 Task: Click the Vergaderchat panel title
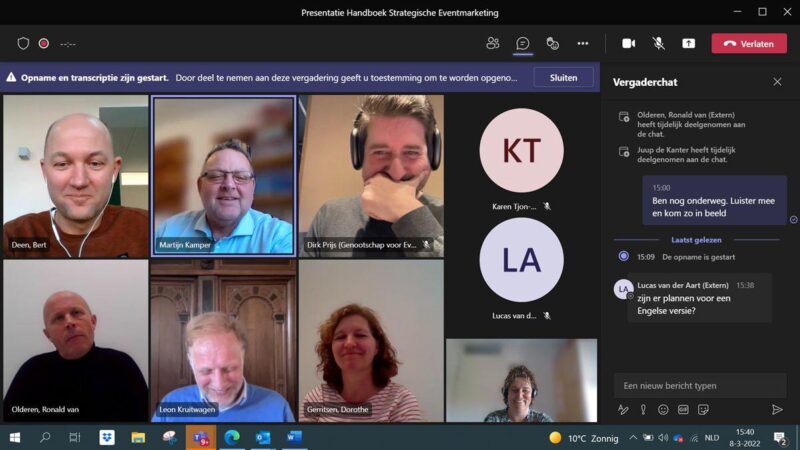[645, 82]
